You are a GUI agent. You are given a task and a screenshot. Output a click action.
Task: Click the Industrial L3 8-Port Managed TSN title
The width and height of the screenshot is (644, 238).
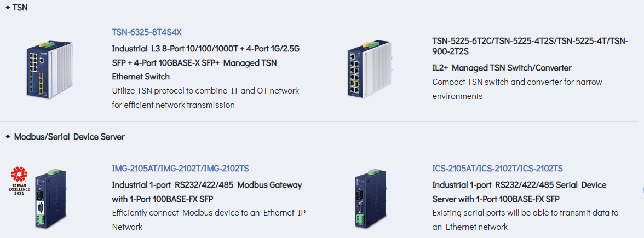pyautogui.click(x=206, y=63)
